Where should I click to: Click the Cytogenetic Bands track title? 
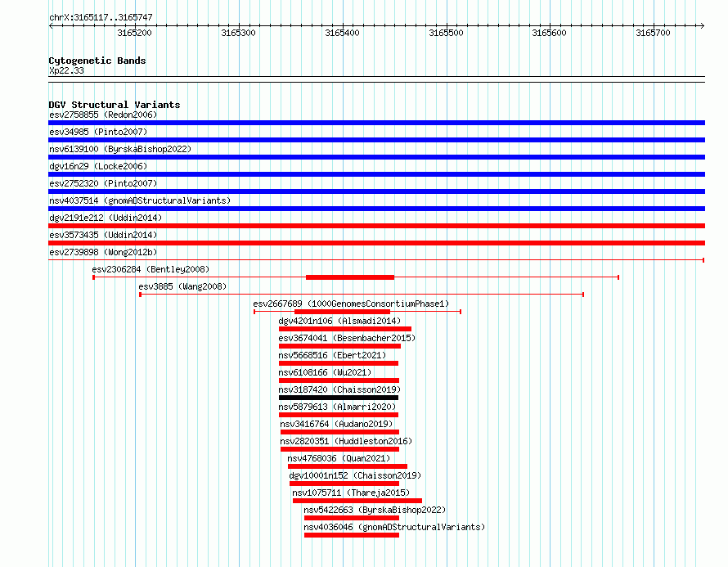coord(97,61)
